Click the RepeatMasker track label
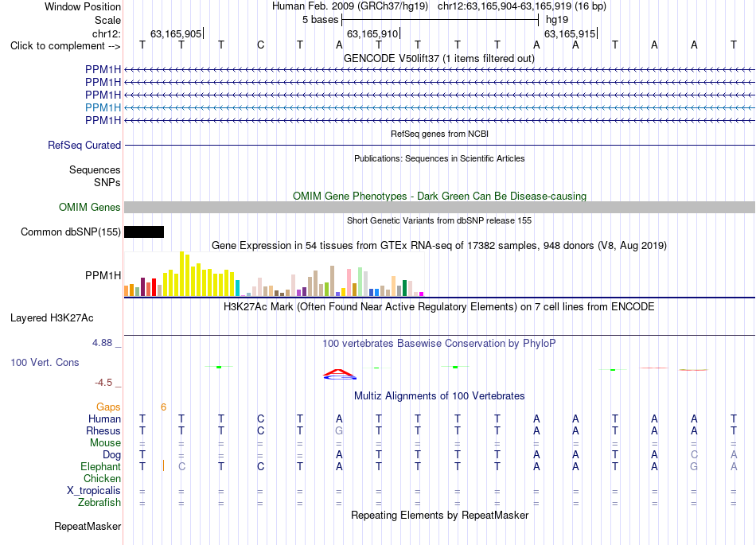Image resolution: width=756 pixels, height=545 pixels. click(x=88, y=527)
